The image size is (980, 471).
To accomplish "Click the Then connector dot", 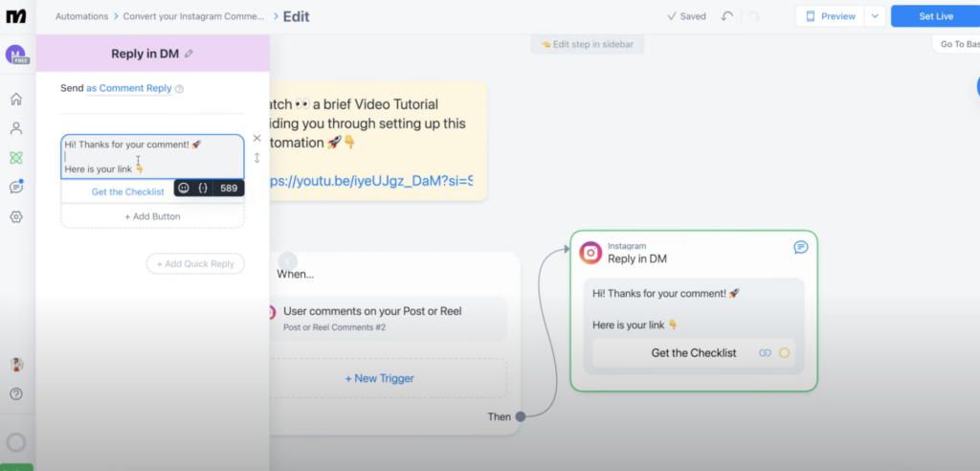I will [521, 416].
